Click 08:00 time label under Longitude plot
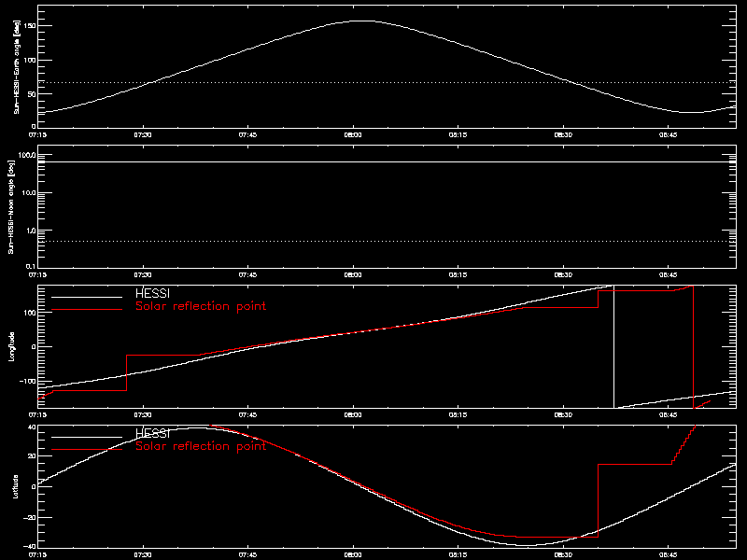This screenshot has height=560, width=747. [353, 414]
